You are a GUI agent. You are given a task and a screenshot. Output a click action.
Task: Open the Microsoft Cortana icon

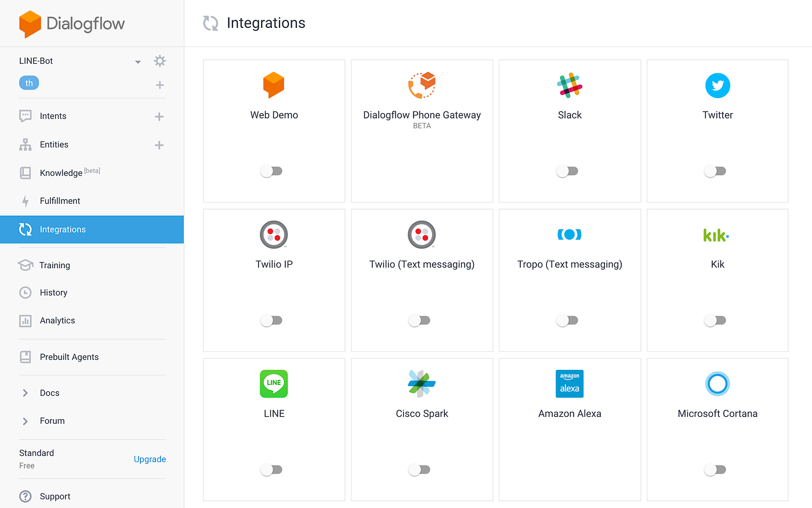click(717, 384)
